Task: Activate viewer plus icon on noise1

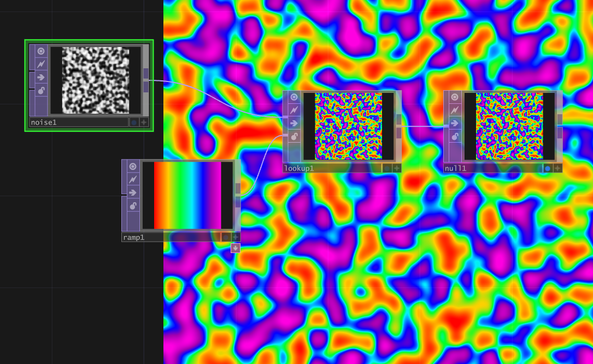Action: coord(144,122)
